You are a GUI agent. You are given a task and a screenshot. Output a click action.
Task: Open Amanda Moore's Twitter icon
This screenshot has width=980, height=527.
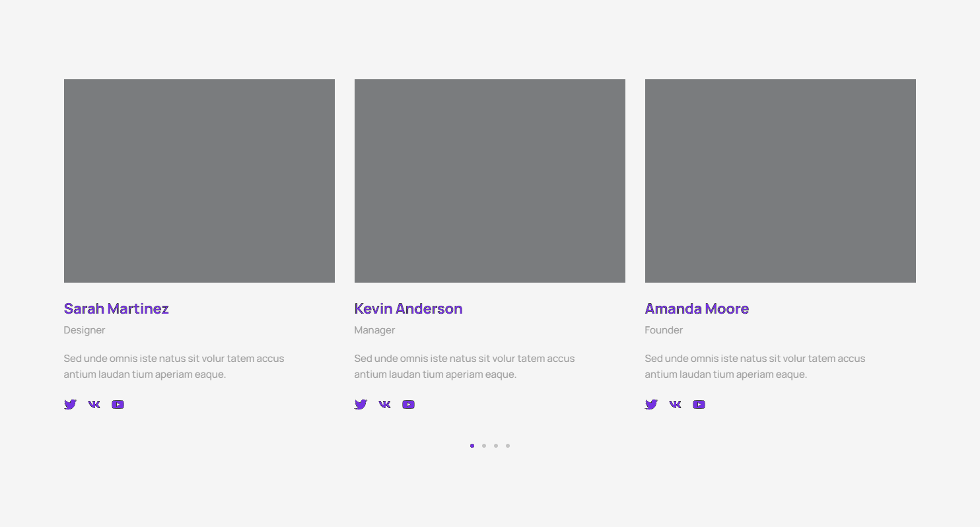651,404
